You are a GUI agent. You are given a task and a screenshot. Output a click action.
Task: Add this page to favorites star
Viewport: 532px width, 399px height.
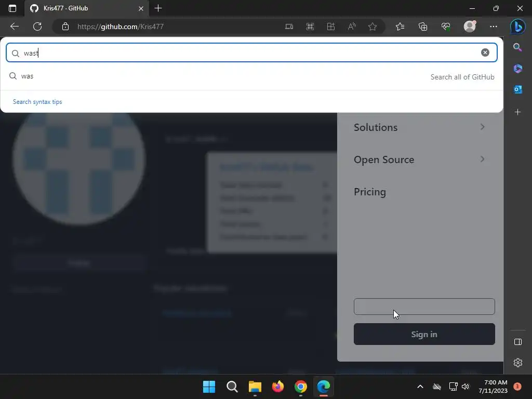point(373,26)
